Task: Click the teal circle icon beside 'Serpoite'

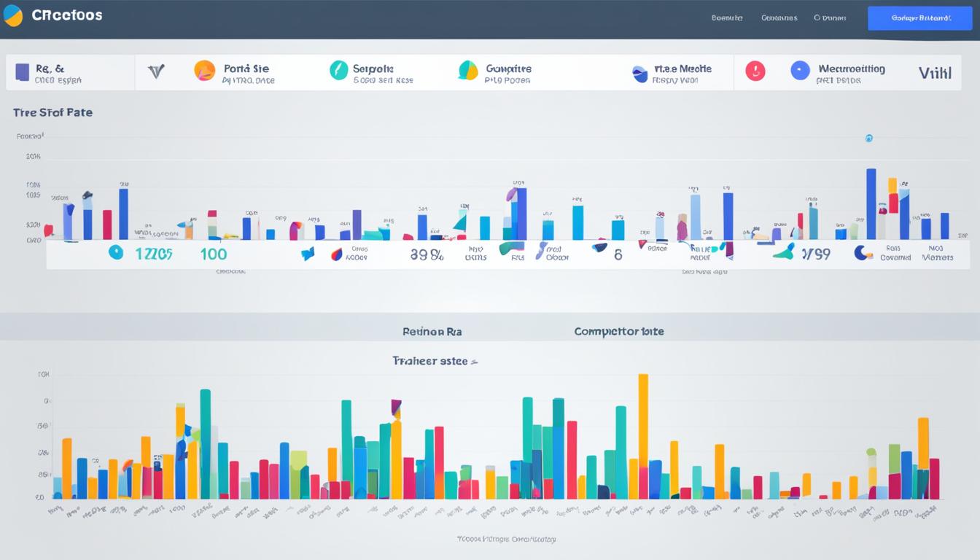Action: click(339, 70)
